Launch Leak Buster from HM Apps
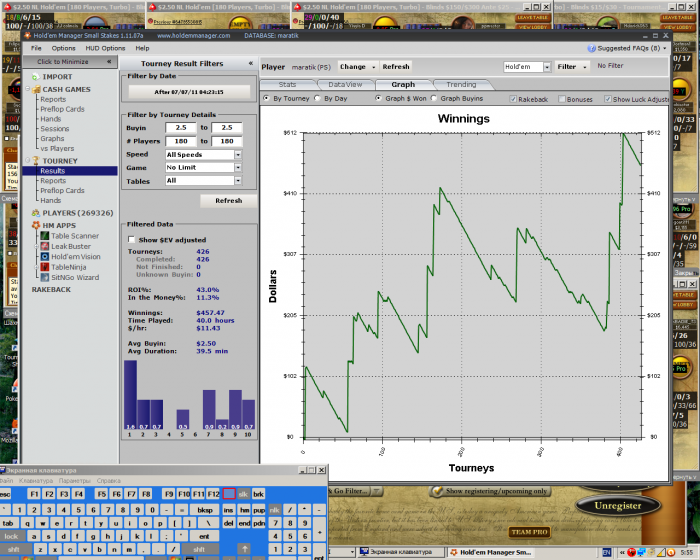The height and width of the screenshot is (560, 700). (43, 245)
